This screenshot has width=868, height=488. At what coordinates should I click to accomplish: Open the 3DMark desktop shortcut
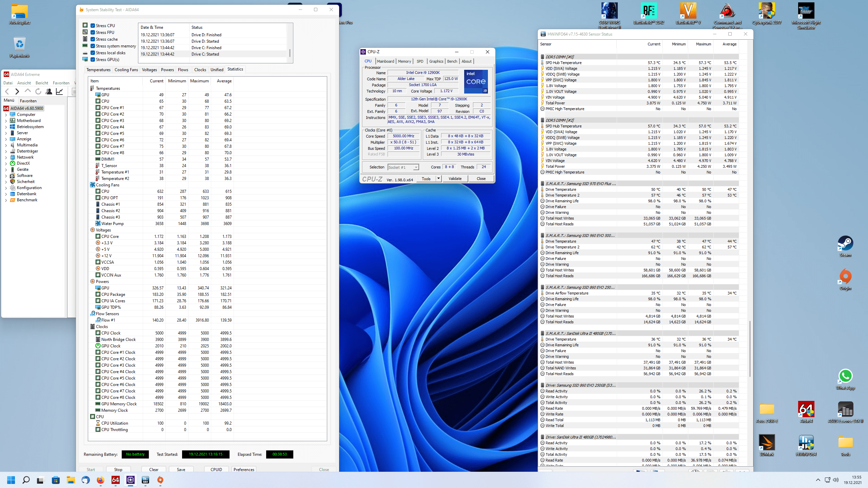pos(767,443)
